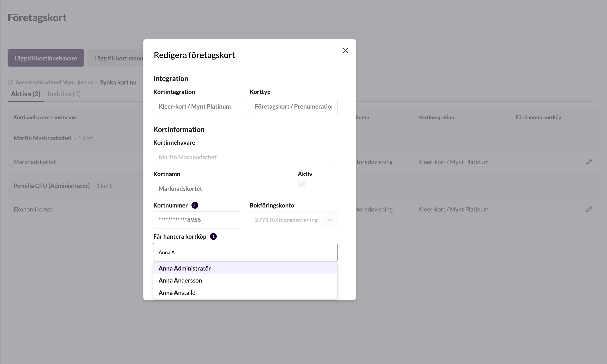Toggle the Aktiv checkbox
The width and height of the screenshot is (607, 364).
point(302,184)
